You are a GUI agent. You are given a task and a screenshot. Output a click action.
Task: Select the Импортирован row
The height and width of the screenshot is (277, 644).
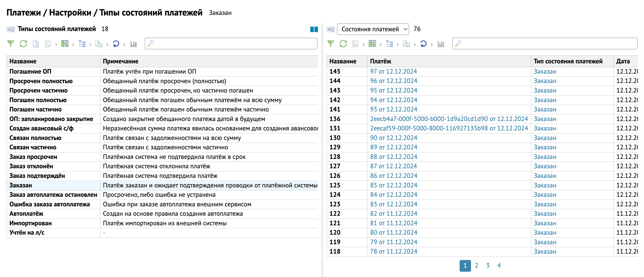click(162, 223)
